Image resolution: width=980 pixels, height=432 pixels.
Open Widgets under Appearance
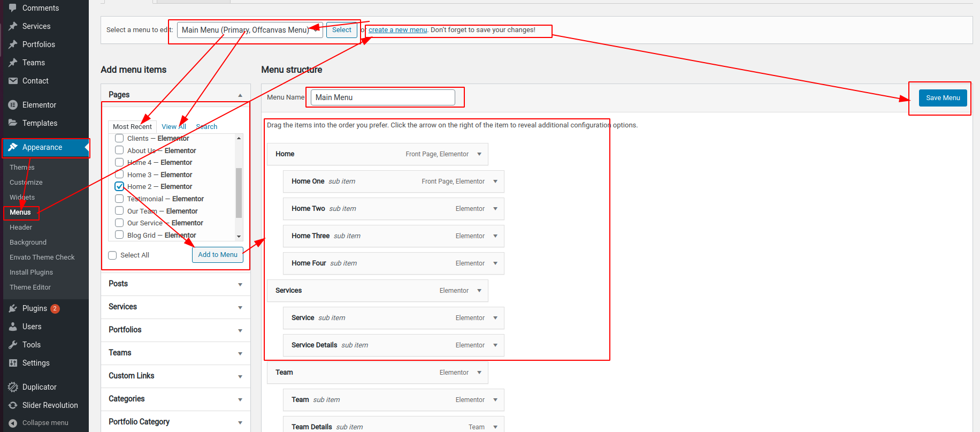click(x=22, y=198)
